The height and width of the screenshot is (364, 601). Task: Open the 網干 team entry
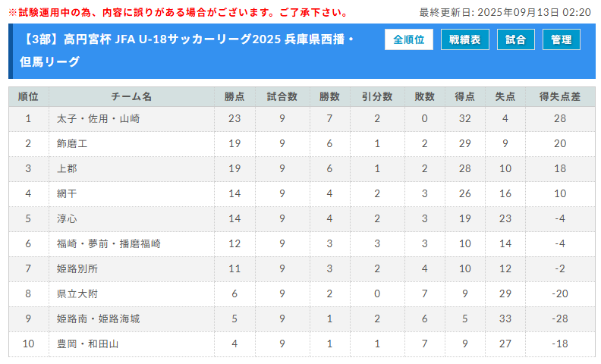click(x=67, y=193)
